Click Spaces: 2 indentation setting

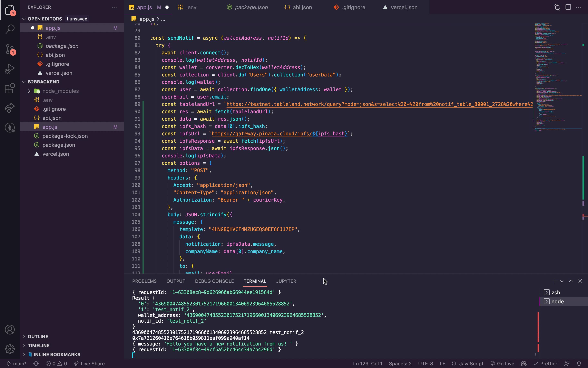[x=400, y=364]
